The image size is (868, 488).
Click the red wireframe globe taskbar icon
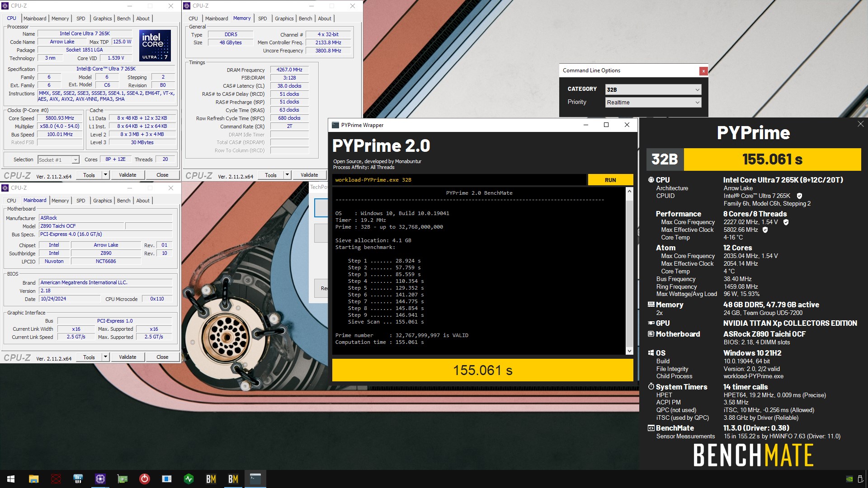(56, 479)
